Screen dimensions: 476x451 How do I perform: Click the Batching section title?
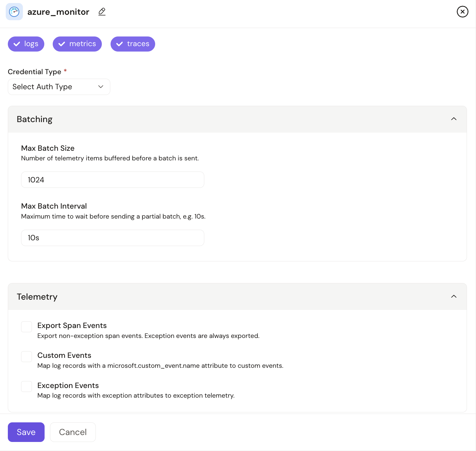(35, 119)
